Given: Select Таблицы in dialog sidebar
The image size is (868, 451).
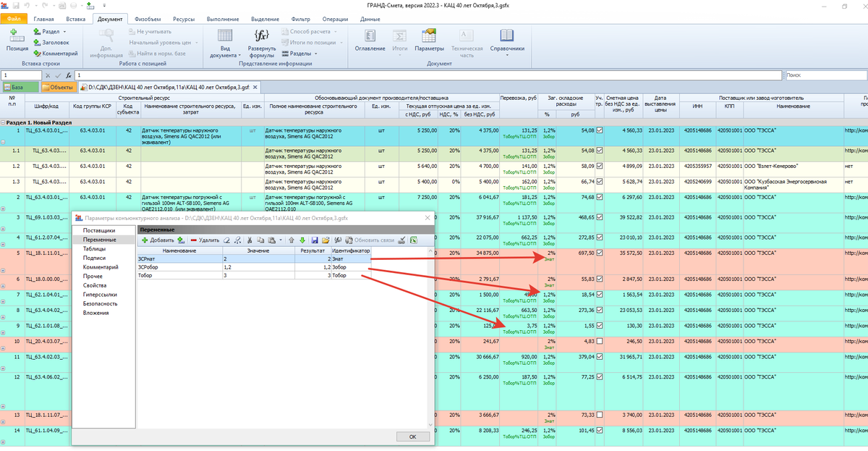Looking at the screenshot, I should 94,248.
